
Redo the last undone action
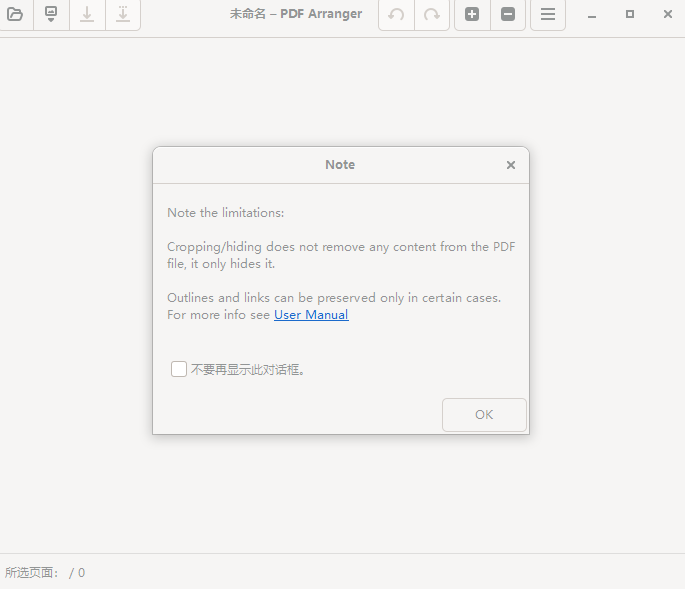(x=432, y=15)
